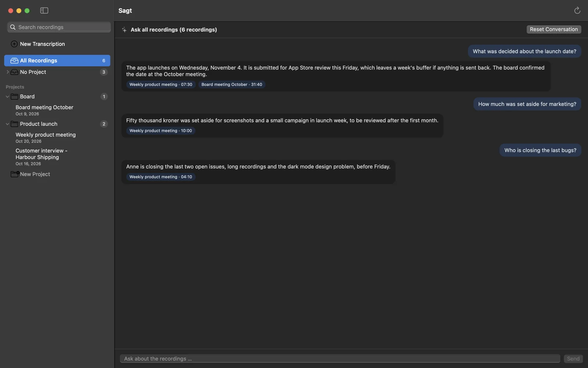Select All Recordings in sidebar
Image resolution: width=588 pixels, height=368 pixels.
coord(57,61)
